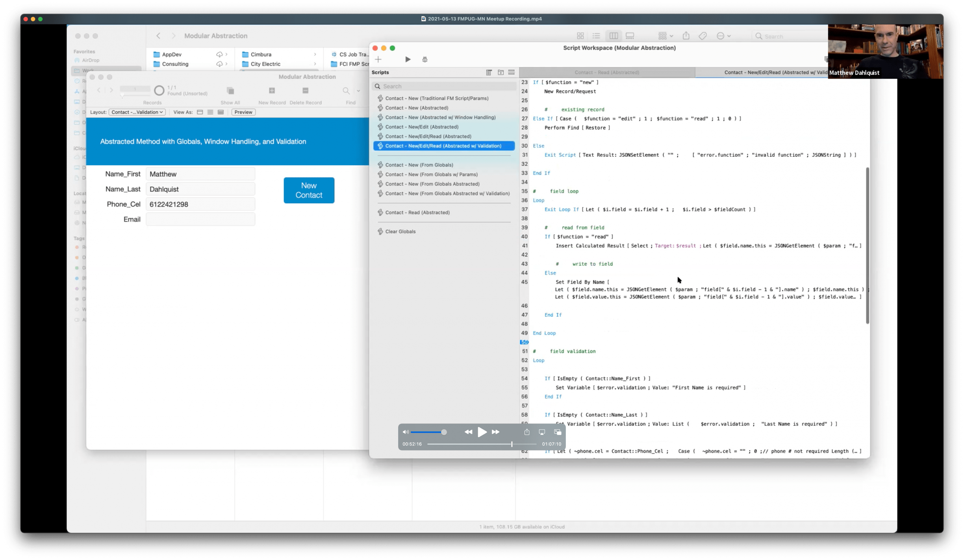
Task: Rewind the video recording
Action: [x=468, y=432]
